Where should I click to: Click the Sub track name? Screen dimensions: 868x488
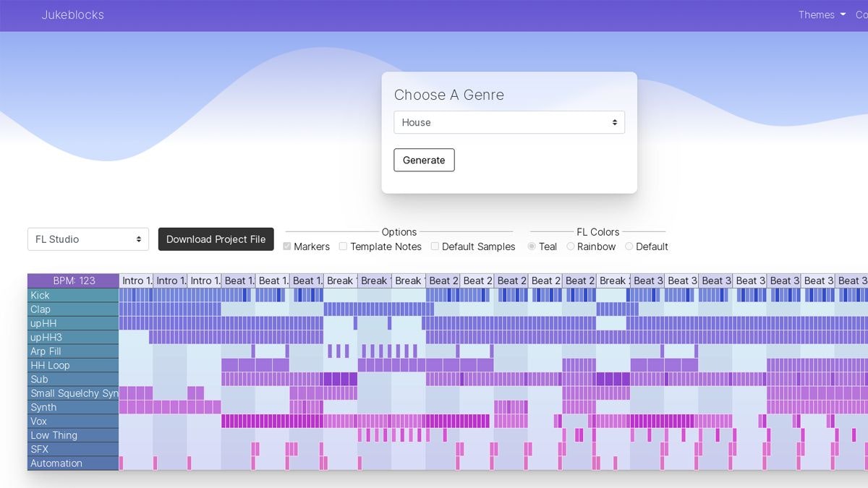[73, 380]
